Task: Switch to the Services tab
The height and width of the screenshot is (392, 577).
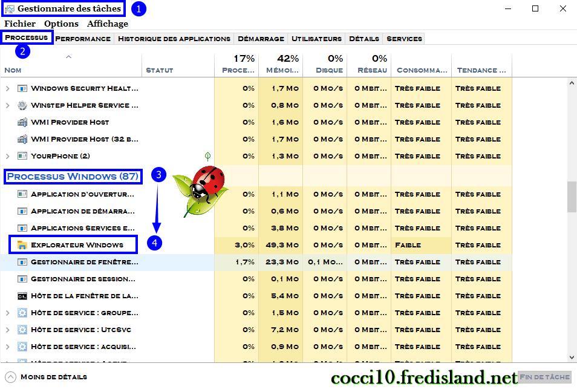Action: (404, 39)
